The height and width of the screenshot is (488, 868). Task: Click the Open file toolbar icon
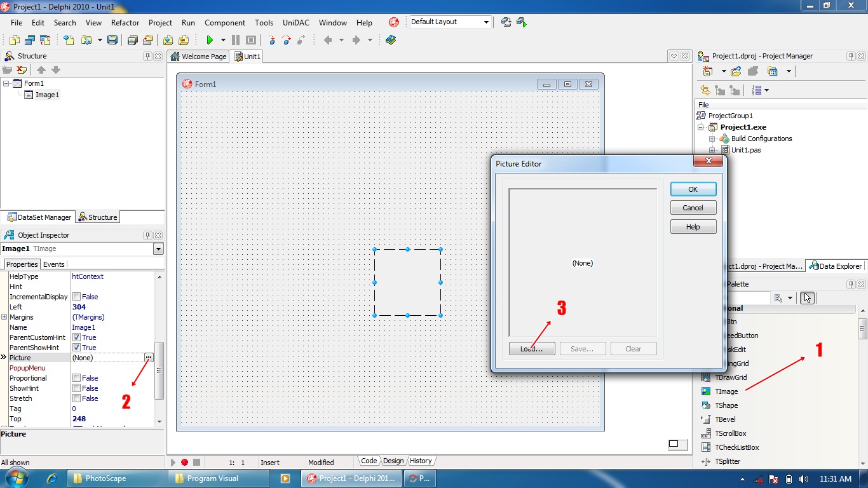pos(85,40)
